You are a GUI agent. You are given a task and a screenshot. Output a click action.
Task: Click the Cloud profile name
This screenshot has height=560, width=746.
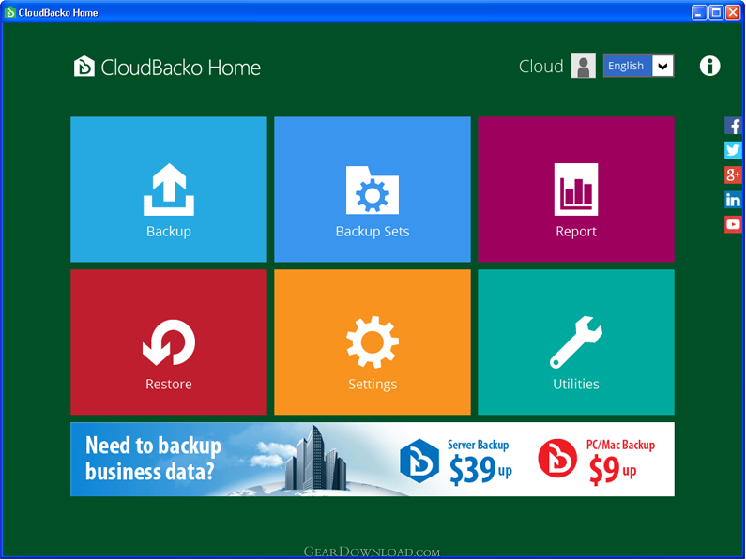pos(540,67)
